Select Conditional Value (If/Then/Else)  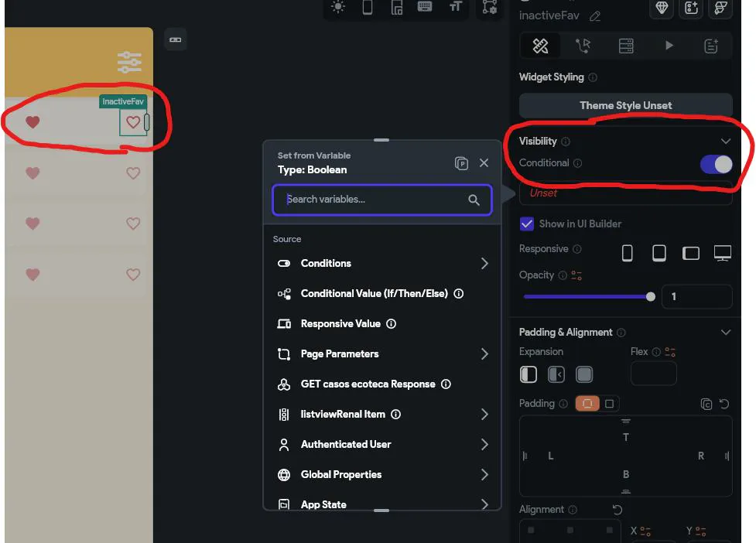click(x=381, y=293)
